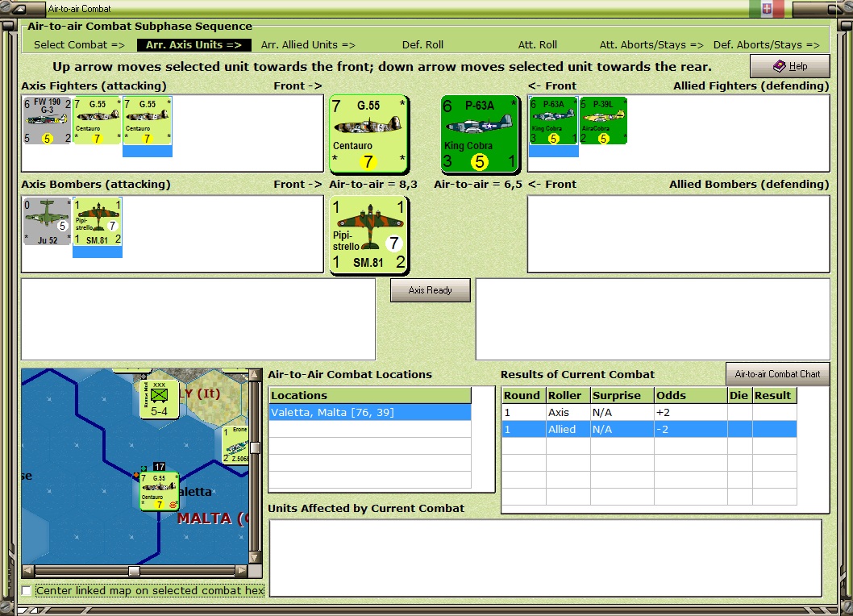Click the map horizontal scrollbar right arrow
Screen dimensions: 853x616
coord(242,571)
